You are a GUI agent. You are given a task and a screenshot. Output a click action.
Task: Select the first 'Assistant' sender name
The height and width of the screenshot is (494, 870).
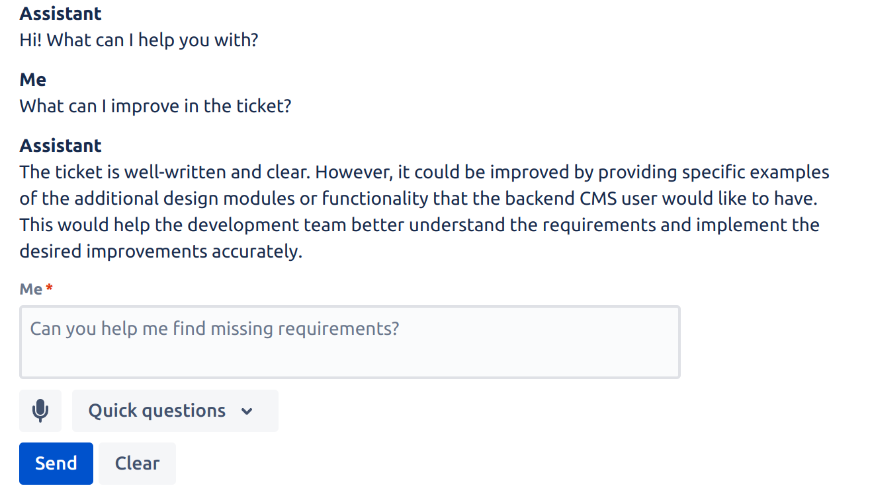(x=60, y=15)
